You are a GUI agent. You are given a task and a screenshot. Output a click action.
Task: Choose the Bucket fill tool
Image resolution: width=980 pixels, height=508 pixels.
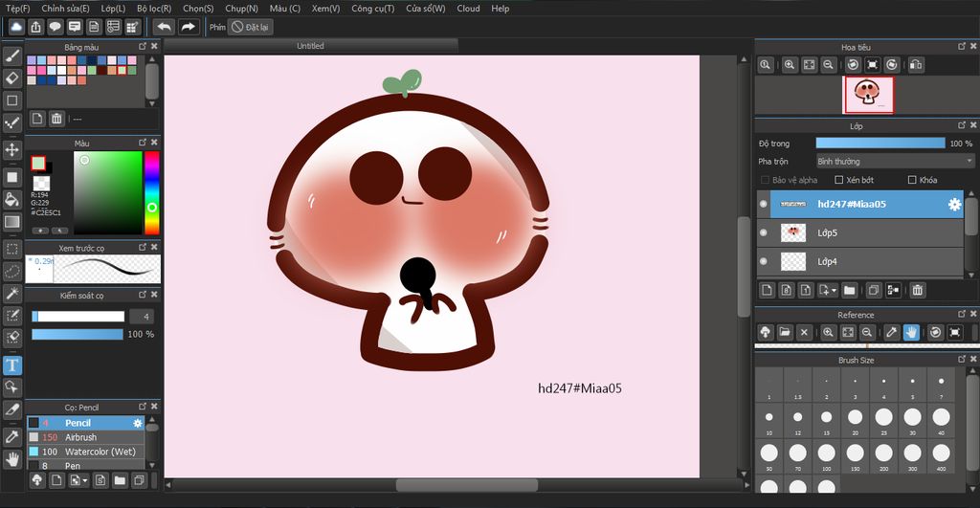coord(12,199)
